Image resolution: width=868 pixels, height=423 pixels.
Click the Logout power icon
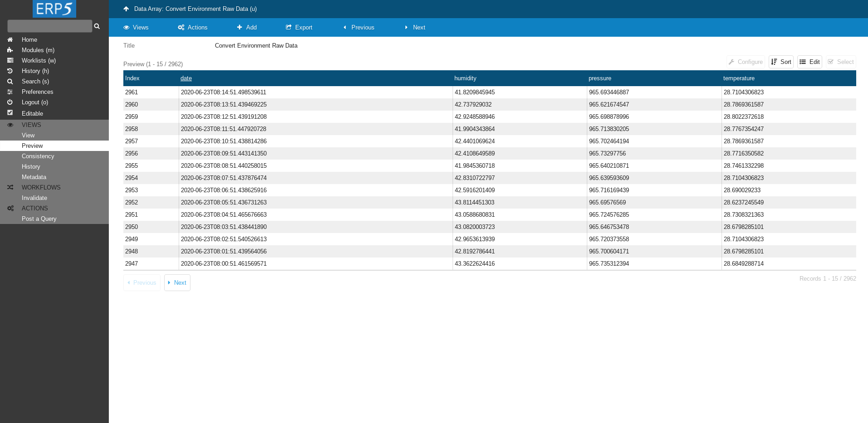pos(10,102)
